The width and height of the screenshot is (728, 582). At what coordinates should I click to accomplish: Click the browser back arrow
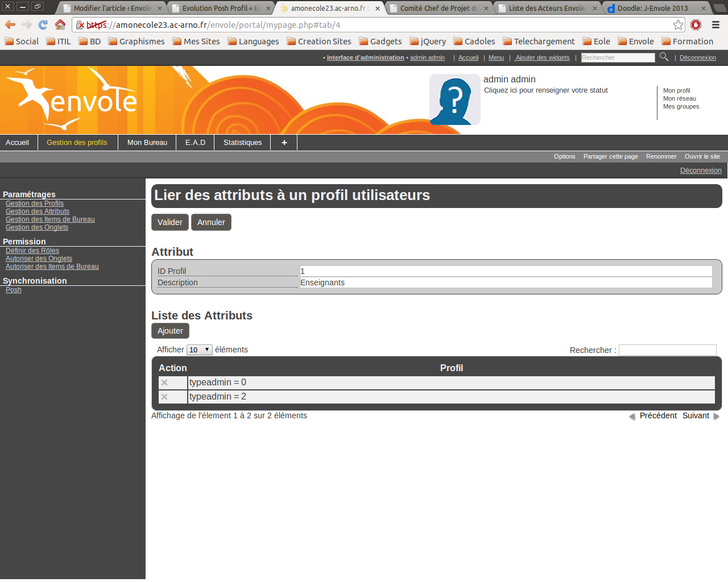coord(10,24)
